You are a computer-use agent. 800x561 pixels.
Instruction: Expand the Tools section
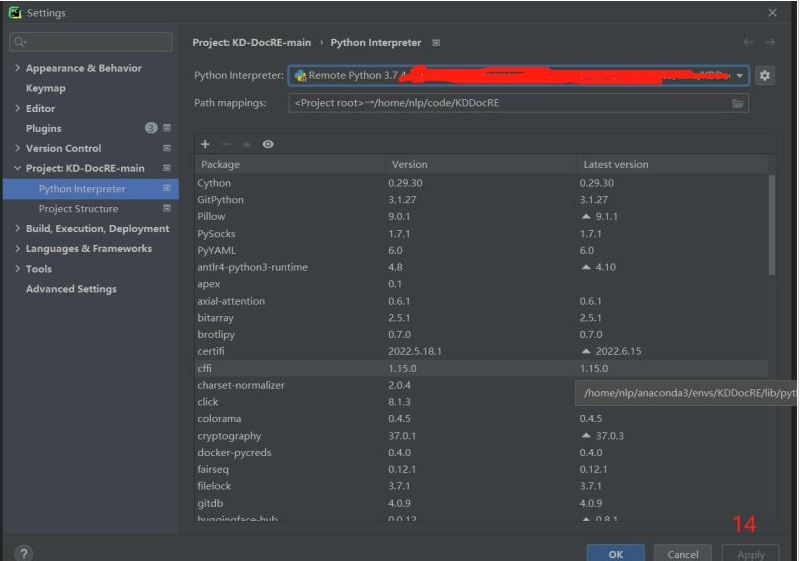pyautogui.click(x=17, y=268)
